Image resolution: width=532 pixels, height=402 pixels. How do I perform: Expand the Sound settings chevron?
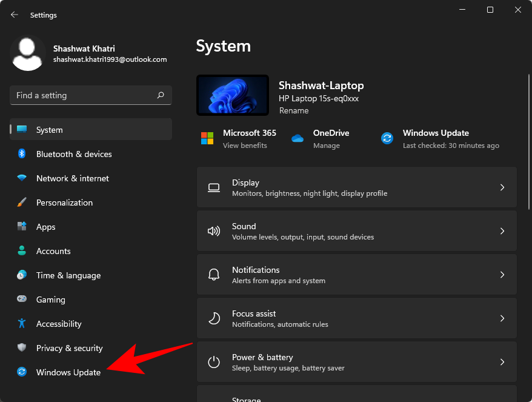(502, 231)
